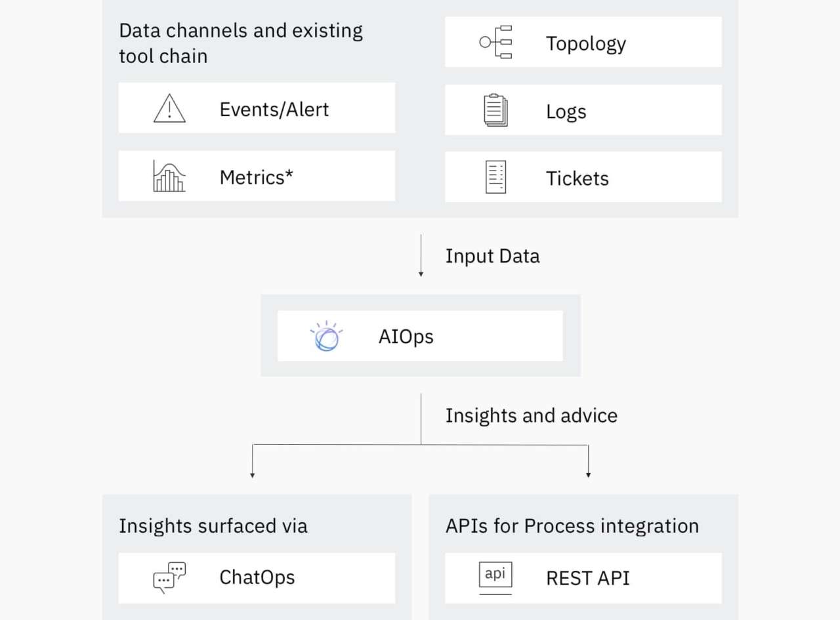The width and height of the screenshot is (840, 620).
Task: Select the Logs box label
Action: [566, 112]
